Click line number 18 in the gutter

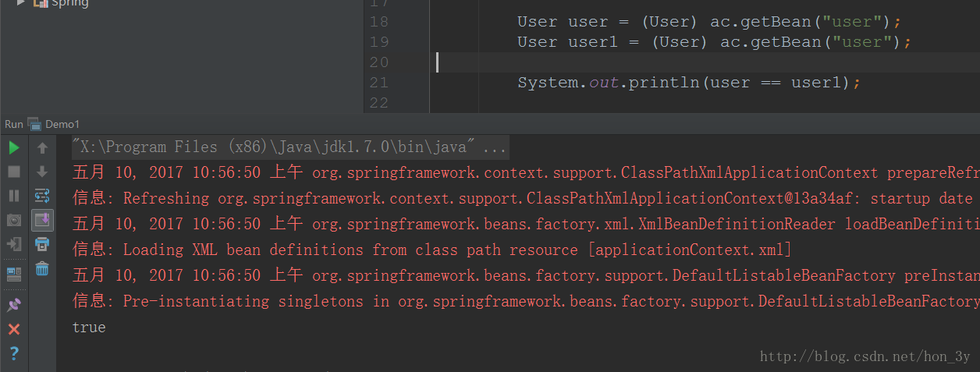[379, 22]
